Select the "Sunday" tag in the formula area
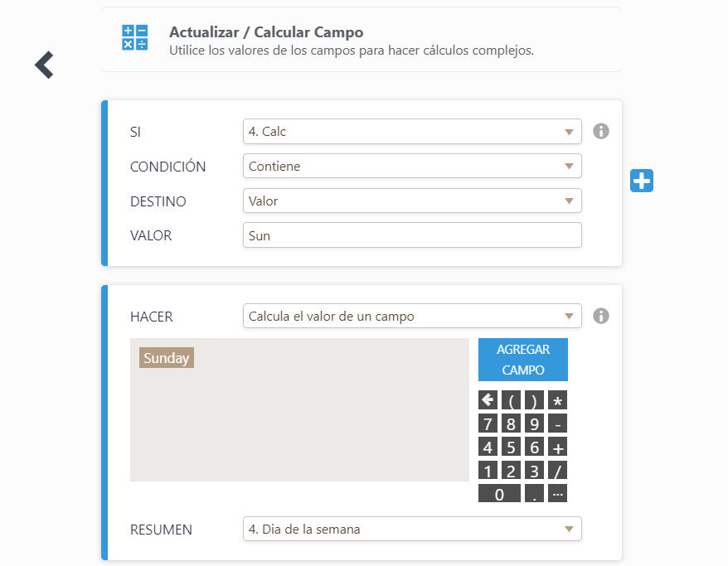 point(167,358)
